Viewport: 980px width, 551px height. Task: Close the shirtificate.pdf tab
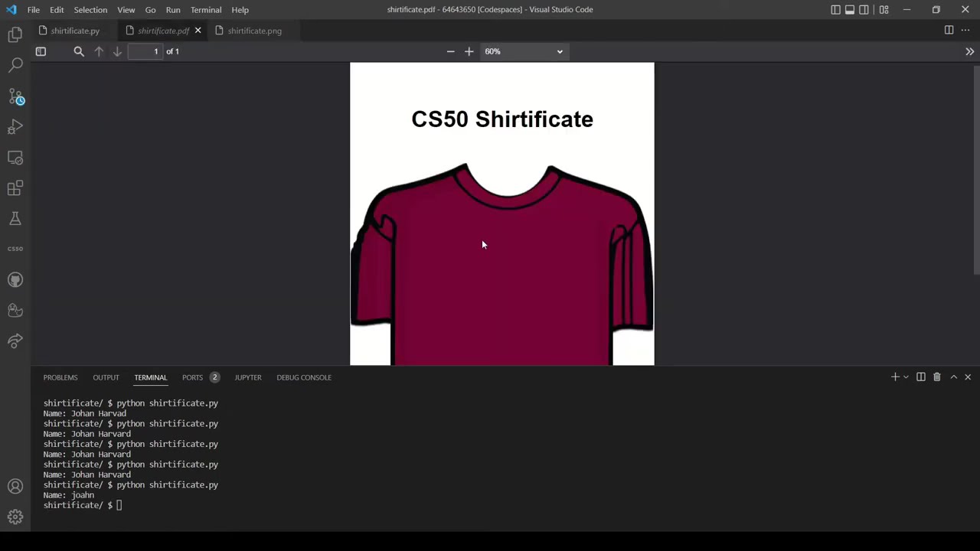point(198,31)
